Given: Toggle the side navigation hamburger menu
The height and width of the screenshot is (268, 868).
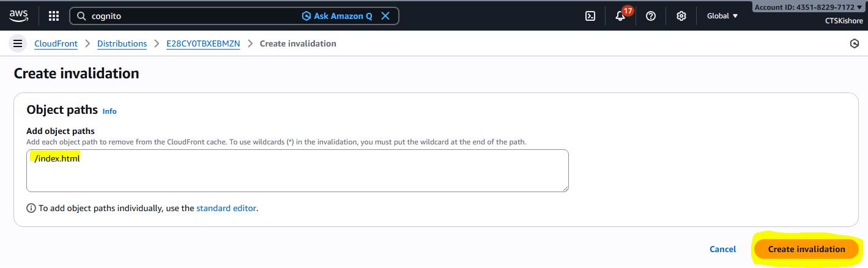Looking at the screenshot, I should (18, 43).
